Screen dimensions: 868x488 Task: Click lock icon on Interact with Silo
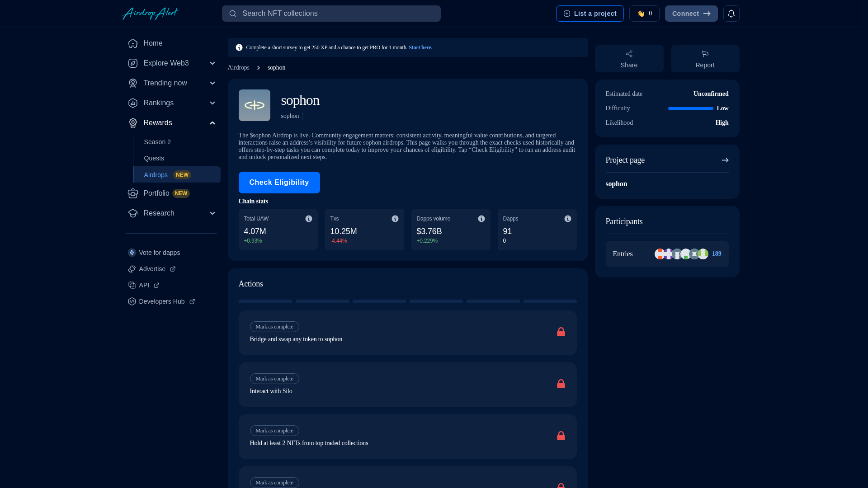click(x=561, y=384)
